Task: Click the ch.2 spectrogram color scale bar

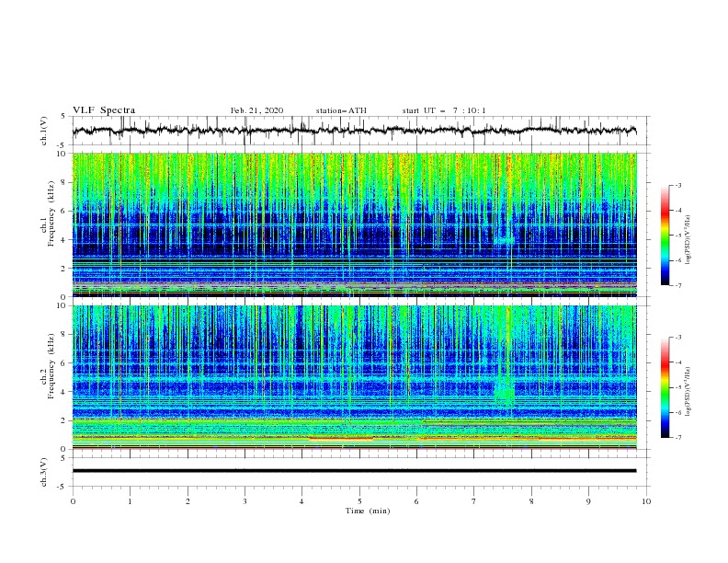Action: (665, 387)
